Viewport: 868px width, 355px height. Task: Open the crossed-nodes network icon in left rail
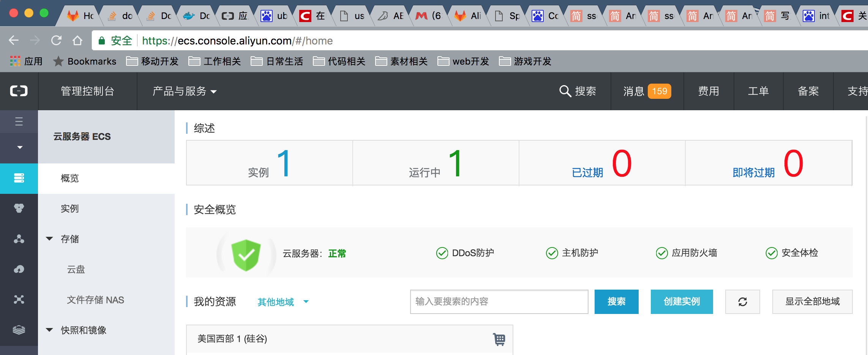point(19,300)
